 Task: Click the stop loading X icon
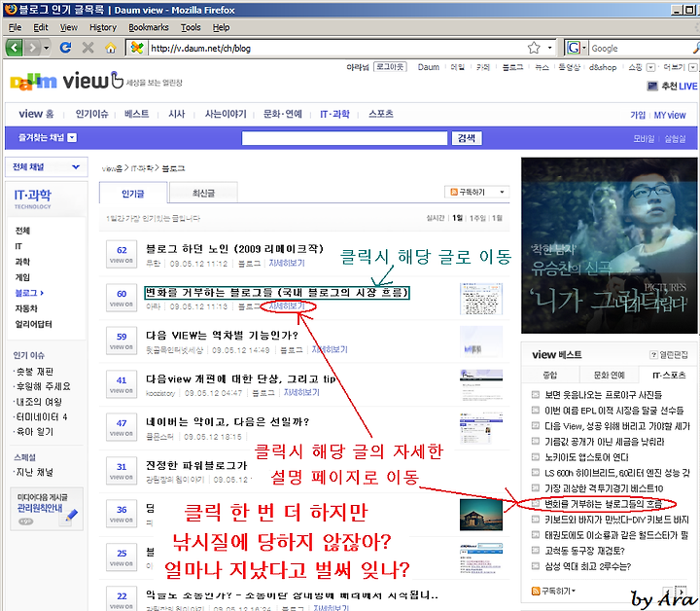click(x=87, y=48)
